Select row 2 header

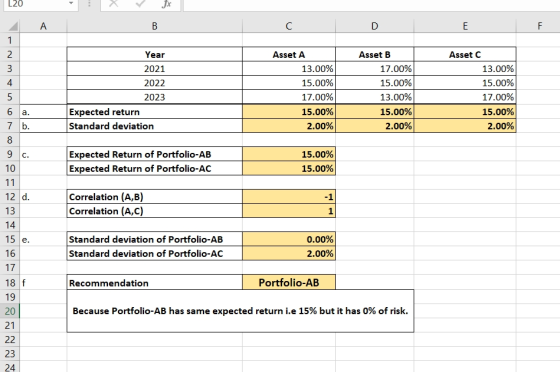point(10,54)
